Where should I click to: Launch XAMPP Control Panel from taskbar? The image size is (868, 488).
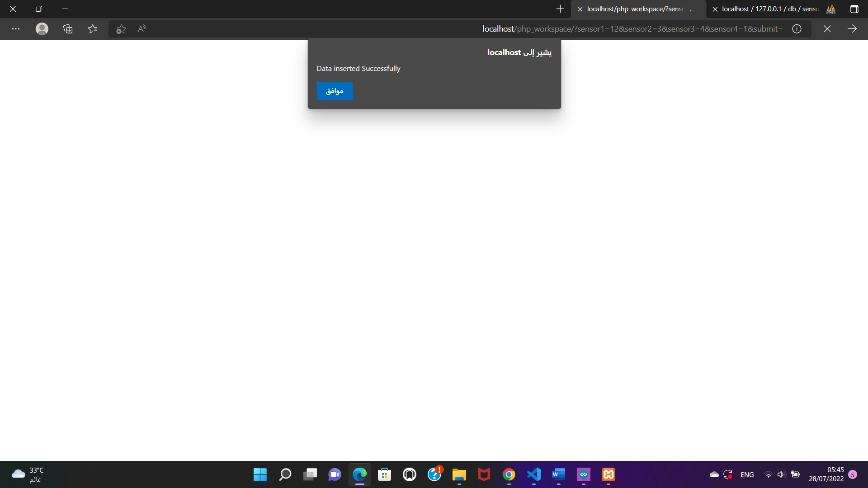click(608, 474)
